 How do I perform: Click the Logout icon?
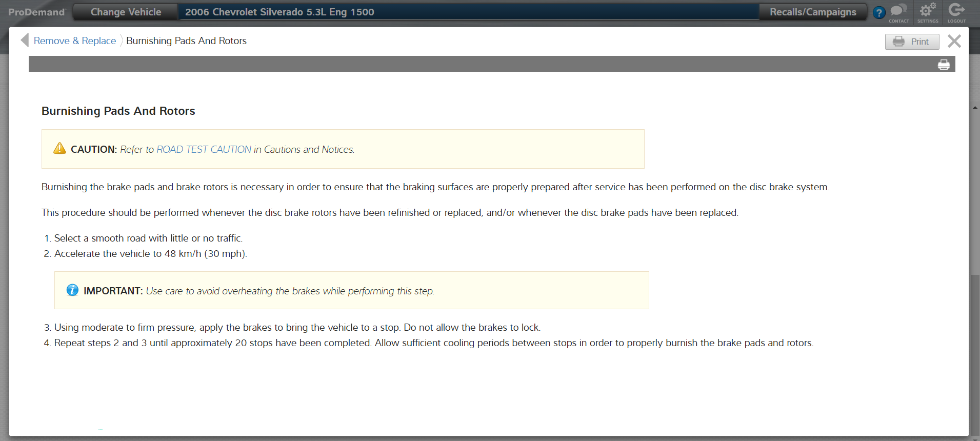pos(956,12)
